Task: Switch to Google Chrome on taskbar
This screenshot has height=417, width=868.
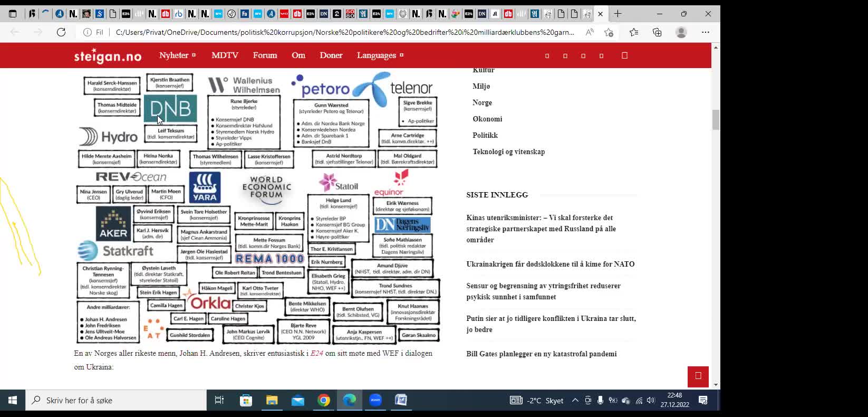Action: 324,400
